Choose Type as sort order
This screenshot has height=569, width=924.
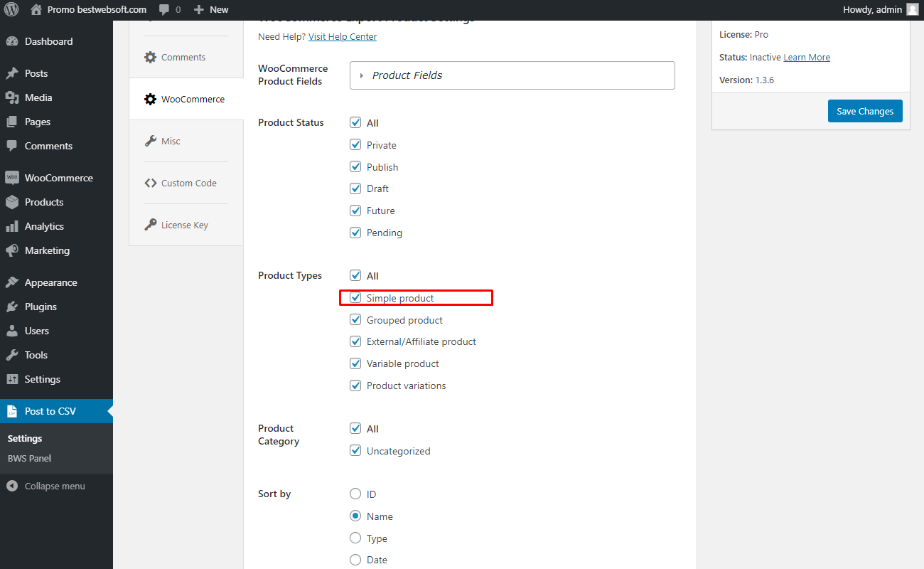pyautogui.click(x=355, y=538)
